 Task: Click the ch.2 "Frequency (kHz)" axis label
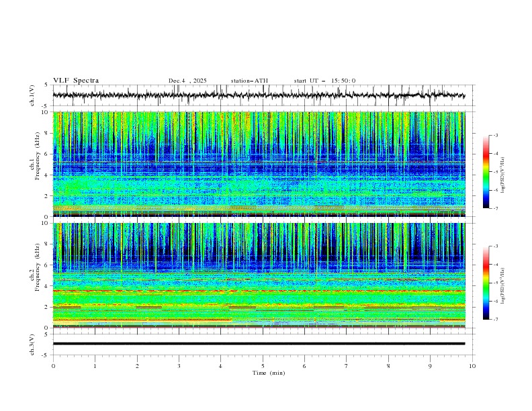pyautogui.click(x=38, y=267)
